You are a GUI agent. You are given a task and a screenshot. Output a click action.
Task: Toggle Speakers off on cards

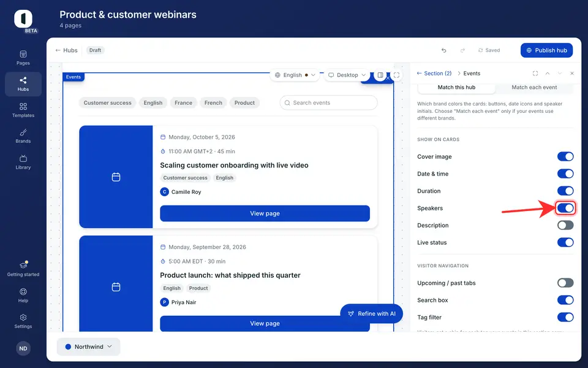565,208
